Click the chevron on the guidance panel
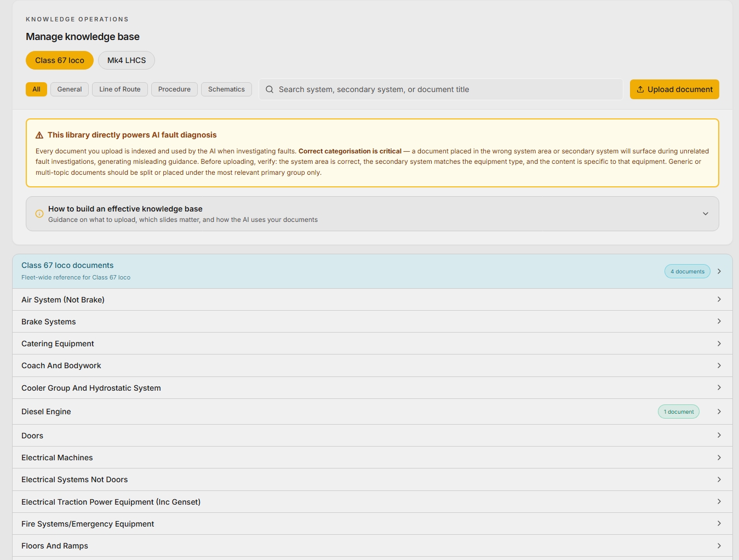Screen dimensions: 739x560 click(x=706, y=214)
